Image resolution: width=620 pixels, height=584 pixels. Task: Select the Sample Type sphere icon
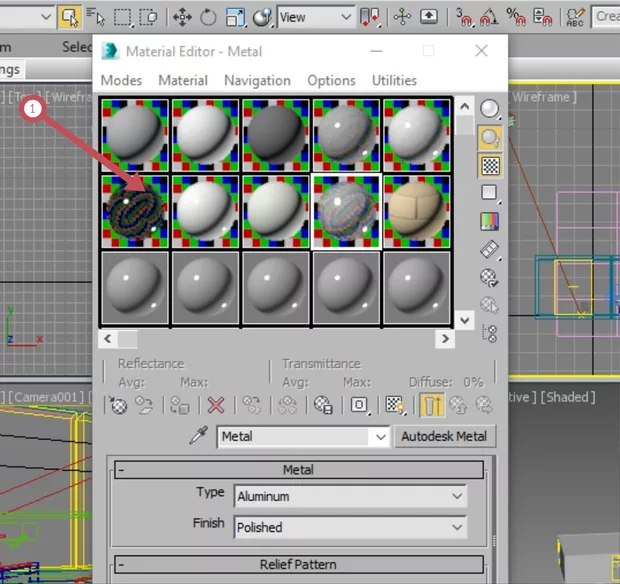(x=489, y=109)
